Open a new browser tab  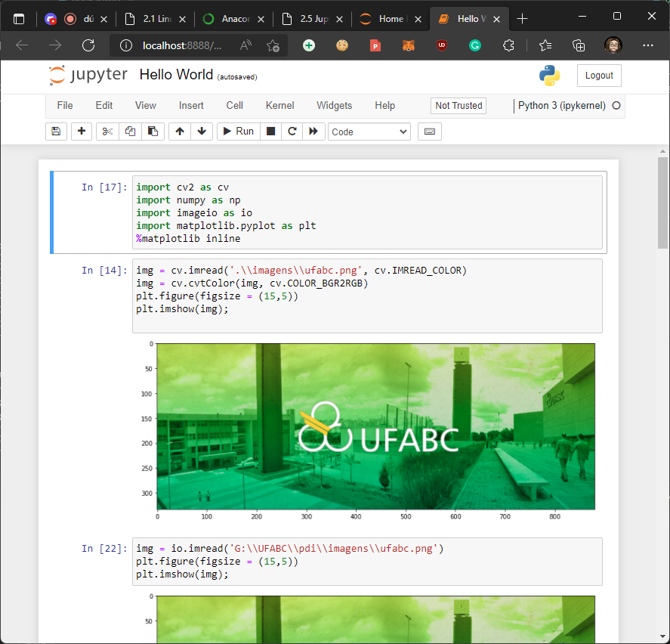(522, 19)
